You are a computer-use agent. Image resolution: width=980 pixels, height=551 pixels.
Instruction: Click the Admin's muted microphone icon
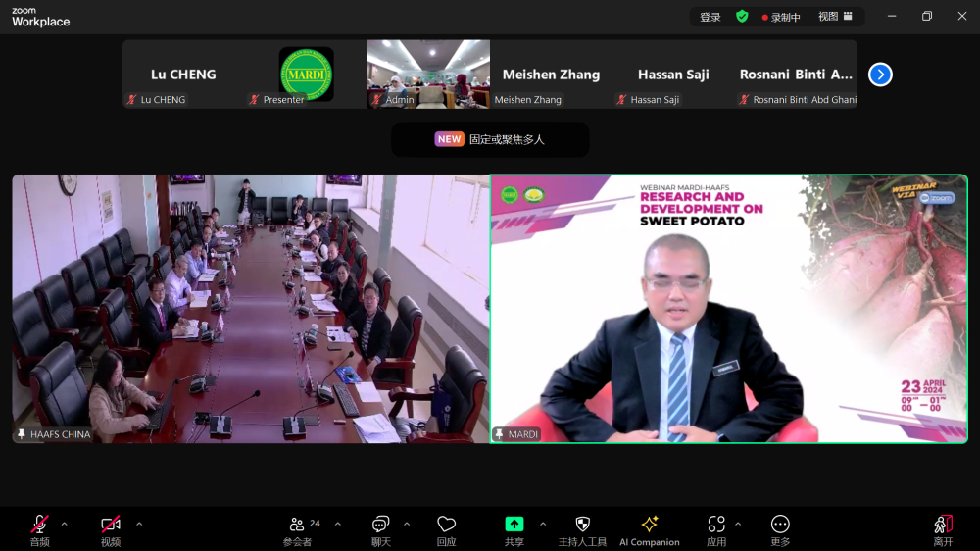click(x=376, y=99)
